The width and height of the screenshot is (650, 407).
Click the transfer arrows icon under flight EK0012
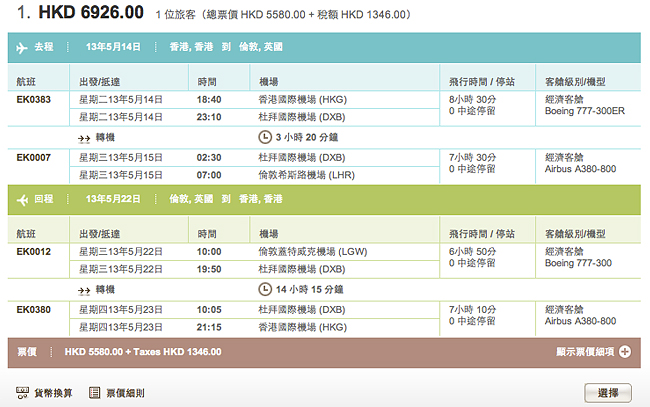tap(84, 288)
